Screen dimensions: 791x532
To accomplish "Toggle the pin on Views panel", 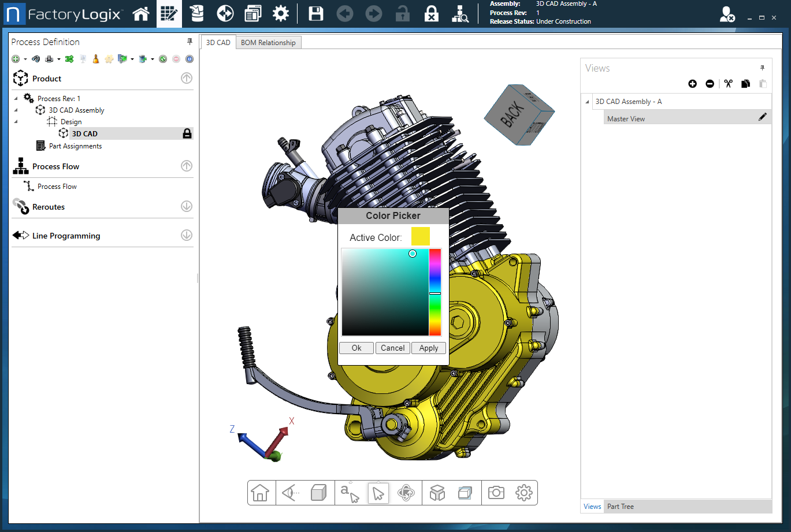I will (763, 68).
